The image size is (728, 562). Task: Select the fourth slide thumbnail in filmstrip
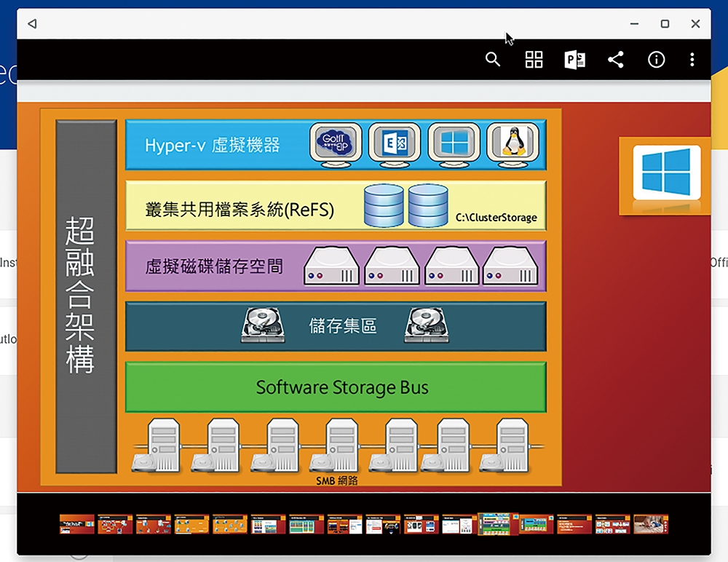click(191, 524)
